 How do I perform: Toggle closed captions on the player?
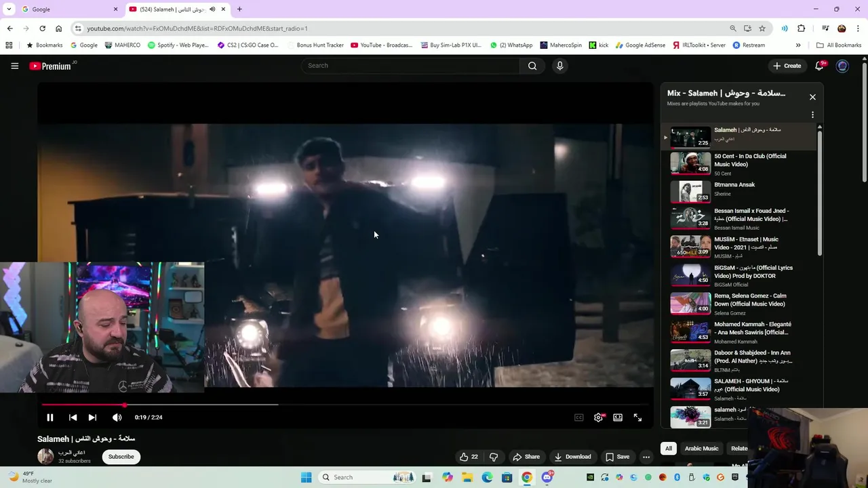[x=578, y=418]
